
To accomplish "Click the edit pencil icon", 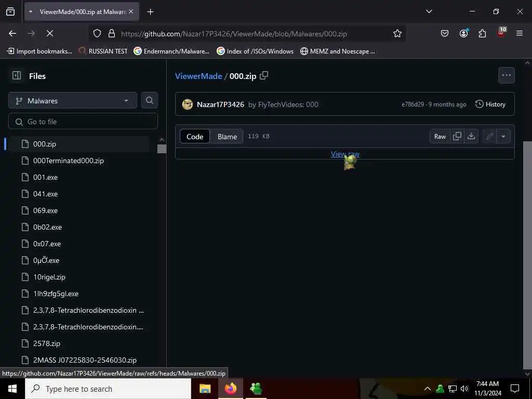I will 489,137.
